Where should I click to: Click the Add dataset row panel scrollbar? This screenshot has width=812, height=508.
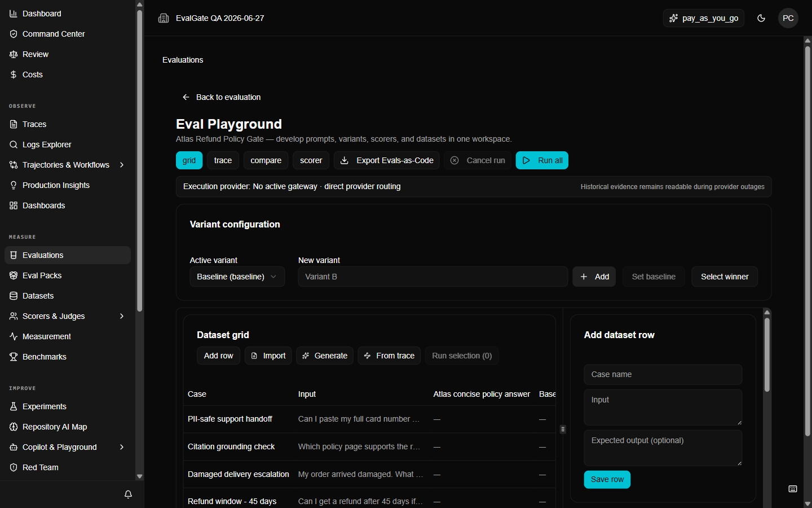[767, 354]
